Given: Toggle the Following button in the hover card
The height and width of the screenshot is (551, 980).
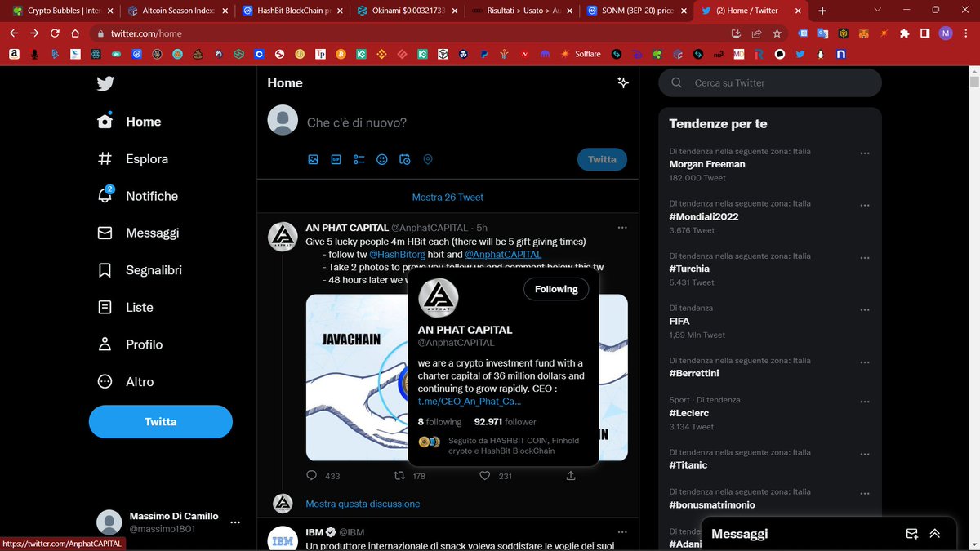Looking at the screenshot, I should [556, 289].
